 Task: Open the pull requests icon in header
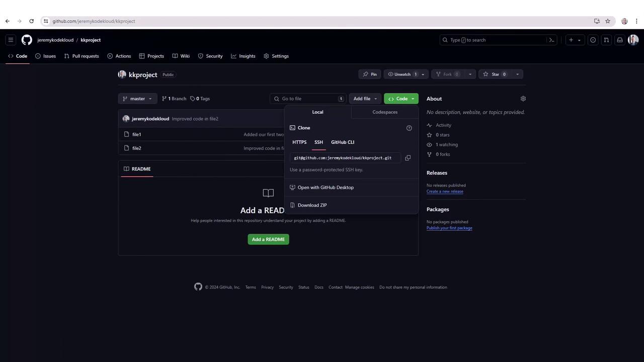tap(606, 40)
